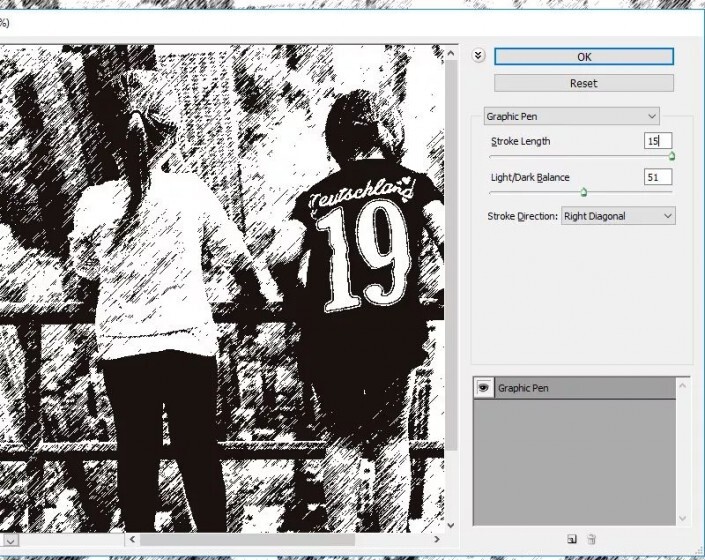Screen dimensions: 705x560
Task: Click the Reset button
Action: [584, 83]
